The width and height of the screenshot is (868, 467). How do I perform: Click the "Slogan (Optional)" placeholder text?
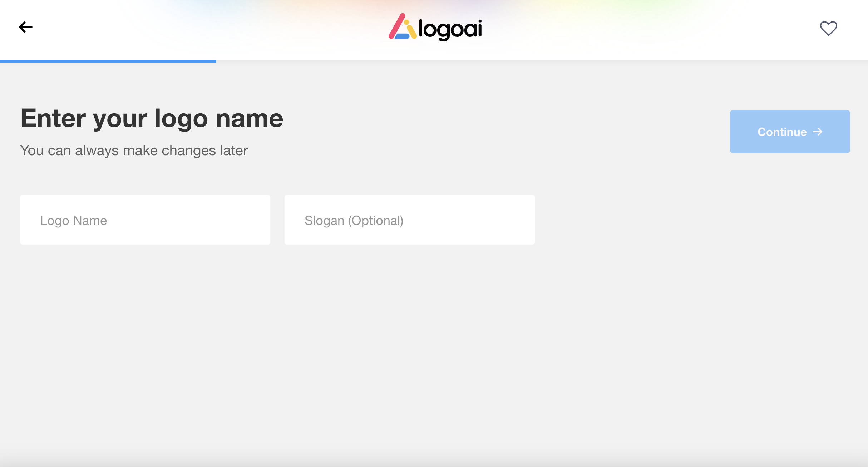tap(354, 221)
